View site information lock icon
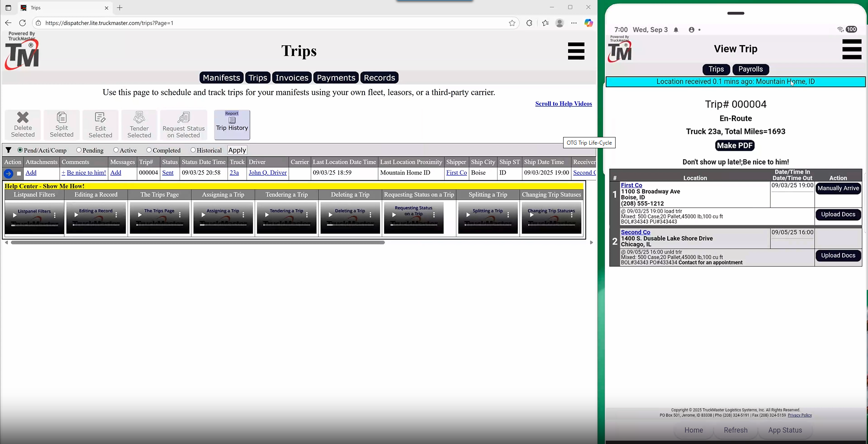868x444 pixels. (38, 23)
